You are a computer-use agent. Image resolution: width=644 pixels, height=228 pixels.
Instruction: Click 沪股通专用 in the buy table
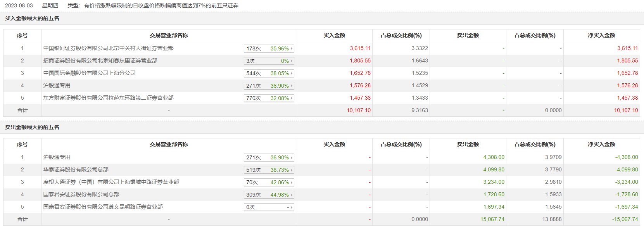57,86
